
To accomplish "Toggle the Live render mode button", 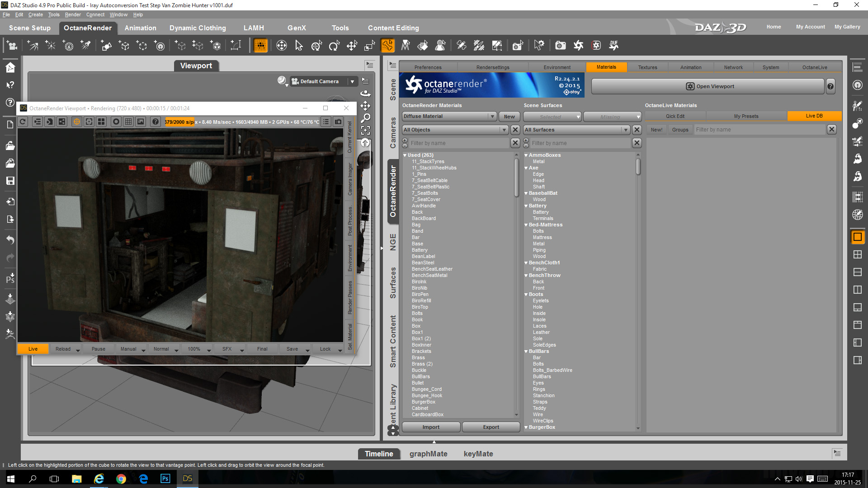I will coord(33,349).
